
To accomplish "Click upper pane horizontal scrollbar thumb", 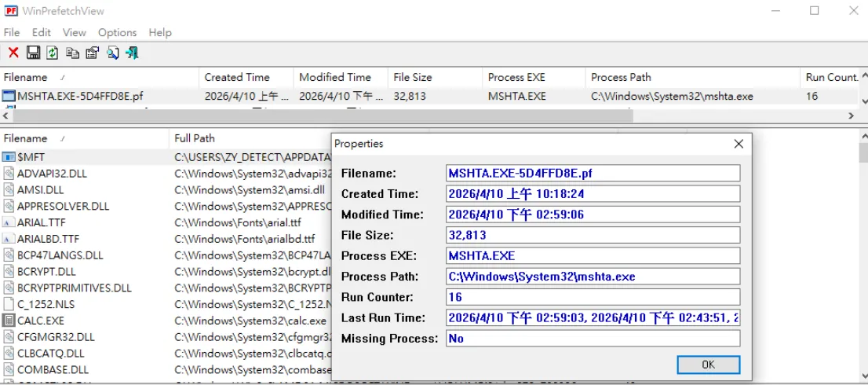I will (x=323, y=115).
